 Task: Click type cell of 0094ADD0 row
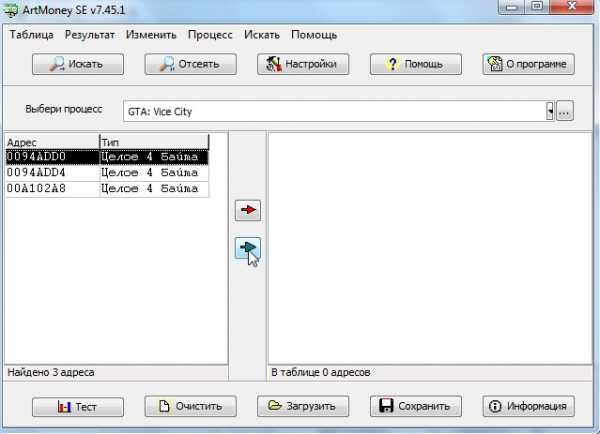pyautogui.click(x=154, y=157)
